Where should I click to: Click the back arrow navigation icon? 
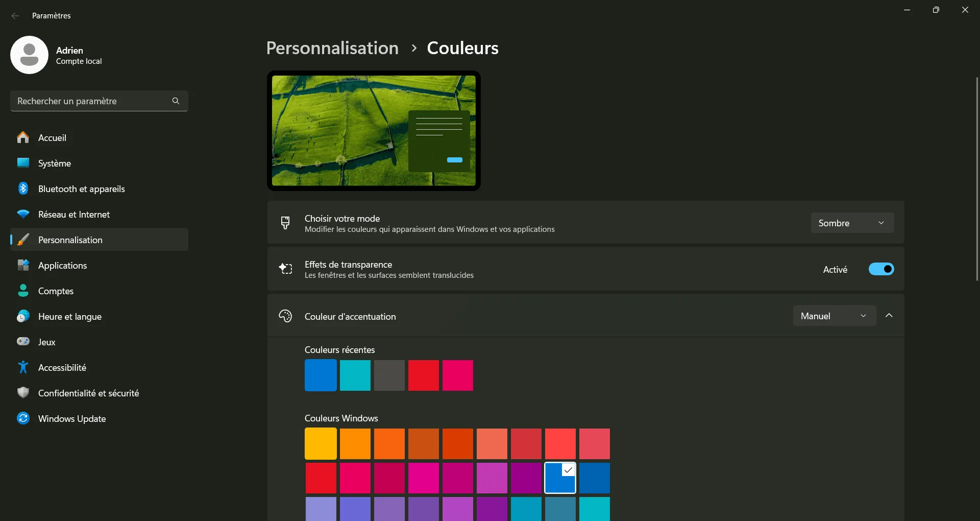tap(15, 16)
